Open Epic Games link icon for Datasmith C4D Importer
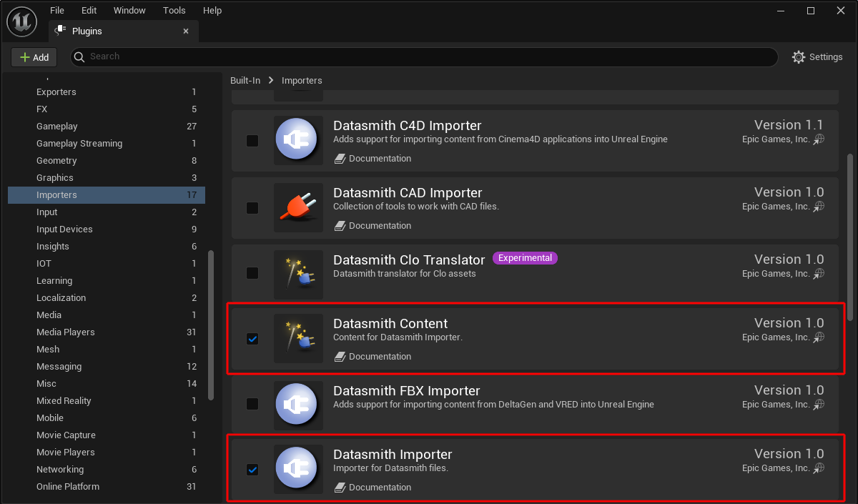 coord(819,139)
